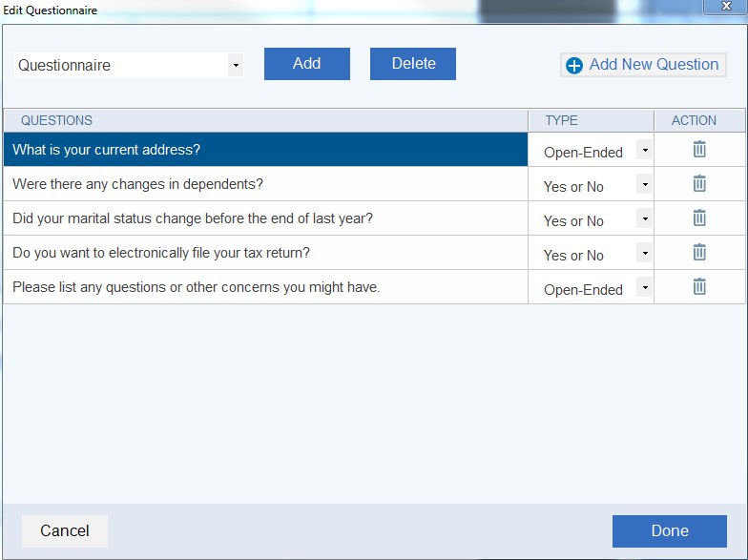Viewport: 748px width, 560px height.
Task: Select 'Do you want to electronically file' question
Action: point(265,252)
